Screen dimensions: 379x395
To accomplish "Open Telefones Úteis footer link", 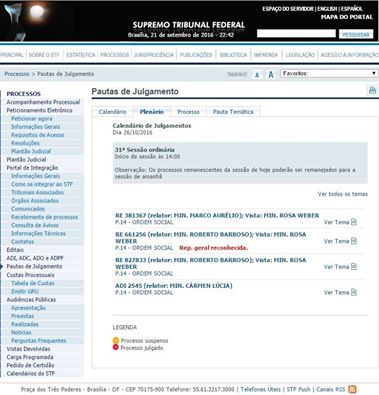I will [x=261, y=389].
